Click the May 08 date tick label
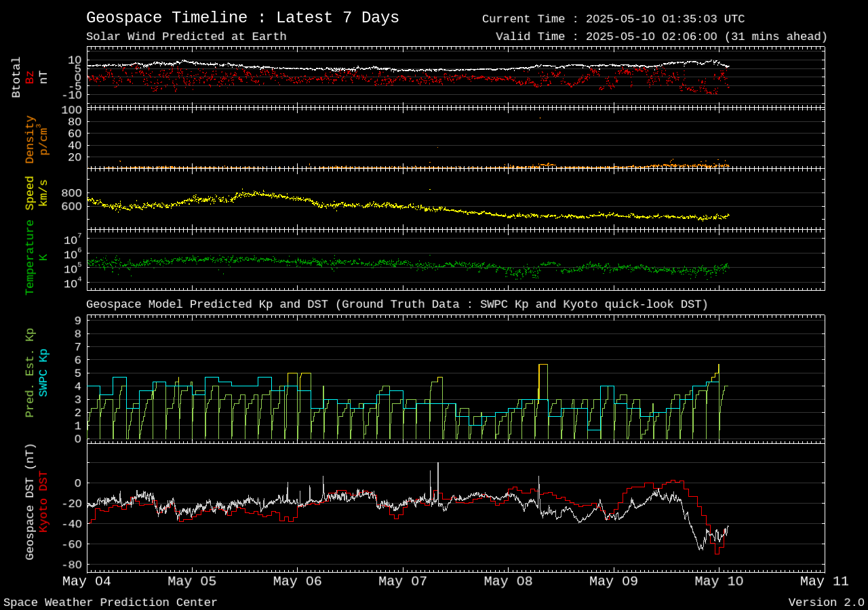Image resolution: width=868 pixels, height=610 pixels. click(x=509, y=581)
